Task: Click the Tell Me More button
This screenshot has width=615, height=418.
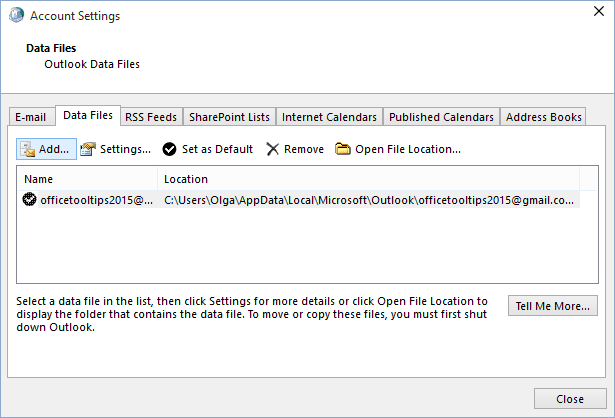Action: pos(553,306)
